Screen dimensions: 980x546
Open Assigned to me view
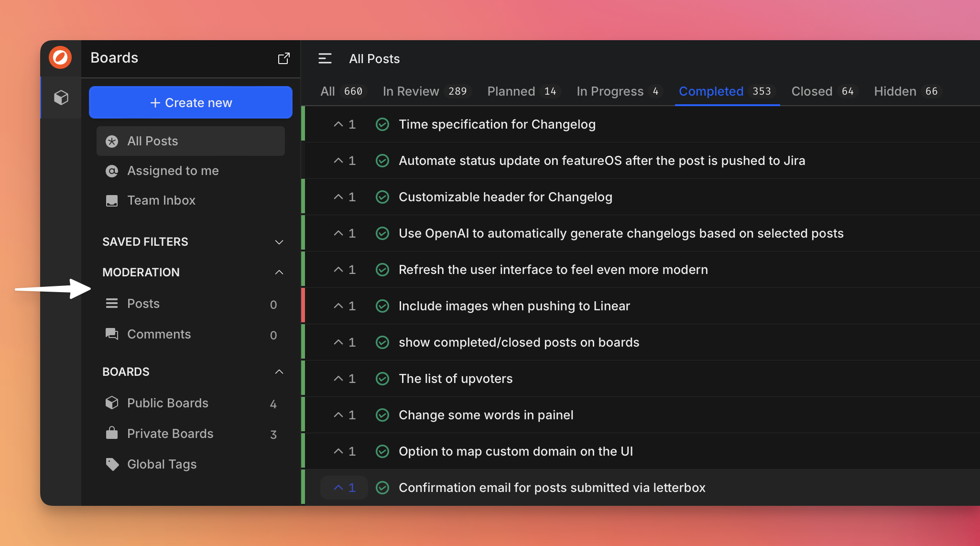173,171
